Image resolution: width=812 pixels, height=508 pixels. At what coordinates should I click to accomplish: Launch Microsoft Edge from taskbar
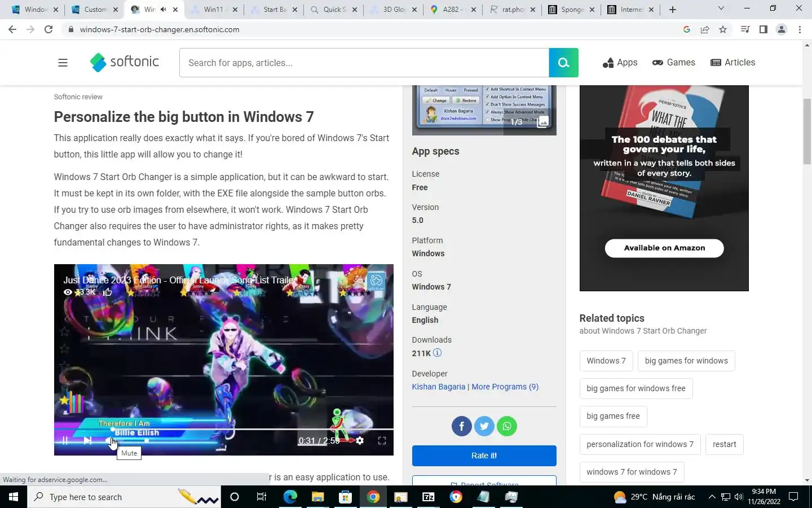coord(290,497)
